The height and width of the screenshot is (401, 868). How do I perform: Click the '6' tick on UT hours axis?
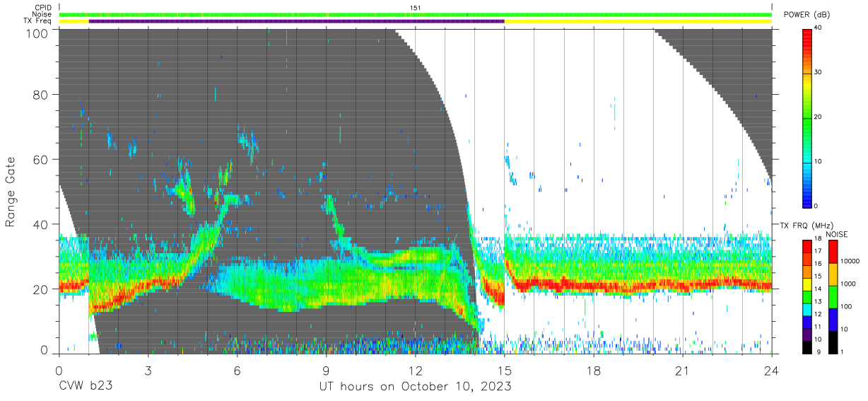[237, 370]
